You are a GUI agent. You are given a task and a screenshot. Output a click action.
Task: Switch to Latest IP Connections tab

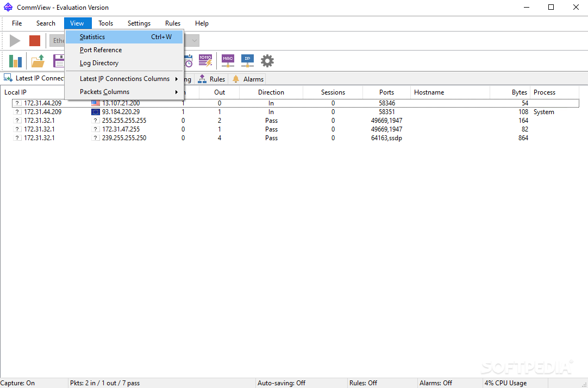point(34,78)
